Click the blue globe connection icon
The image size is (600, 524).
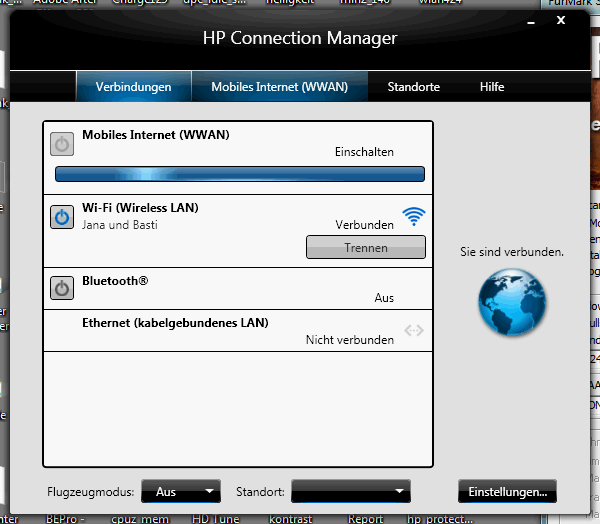point(512,302)
